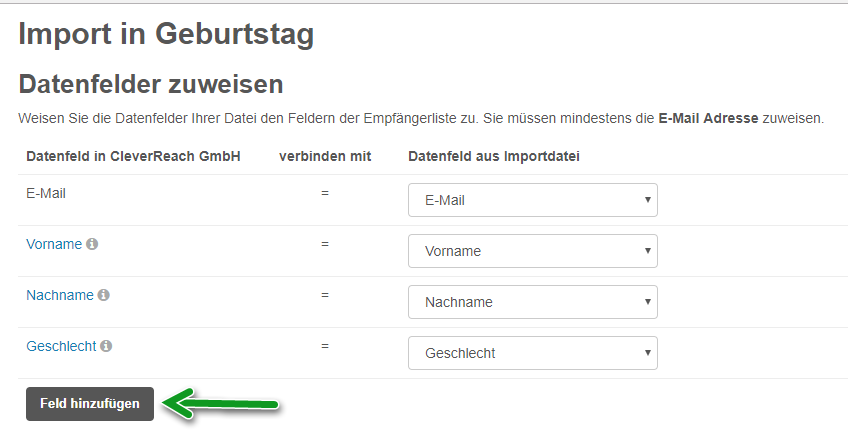The width and height of the screenshot is (848, 440).
Task: Click the Datenfelder zuweisen heading
Action: pyautogui.click(x=151, y=84)
